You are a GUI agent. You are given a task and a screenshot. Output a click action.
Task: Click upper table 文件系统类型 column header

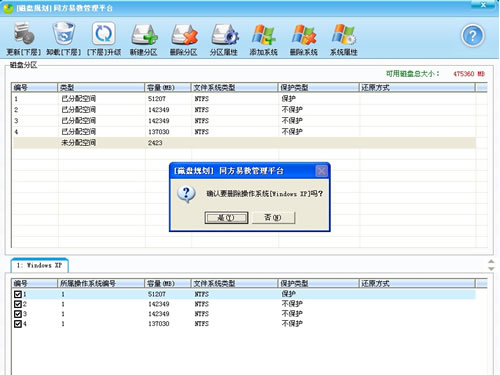(x=235, y=88)
